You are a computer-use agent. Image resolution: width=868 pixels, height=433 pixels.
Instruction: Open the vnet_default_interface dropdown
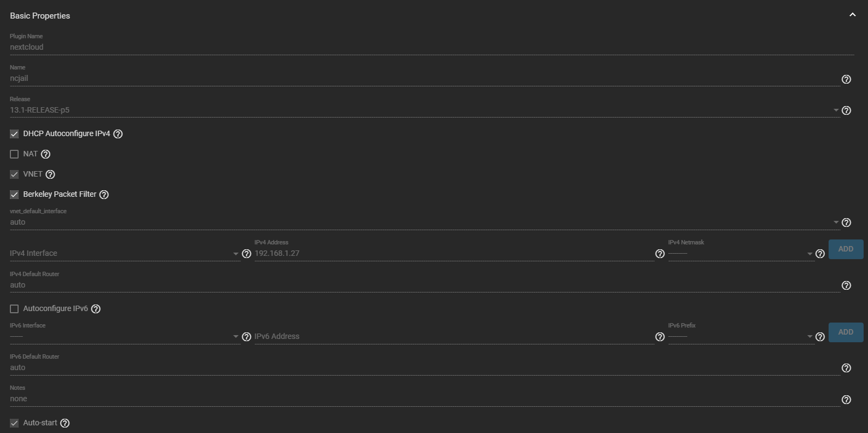(421, 222)
